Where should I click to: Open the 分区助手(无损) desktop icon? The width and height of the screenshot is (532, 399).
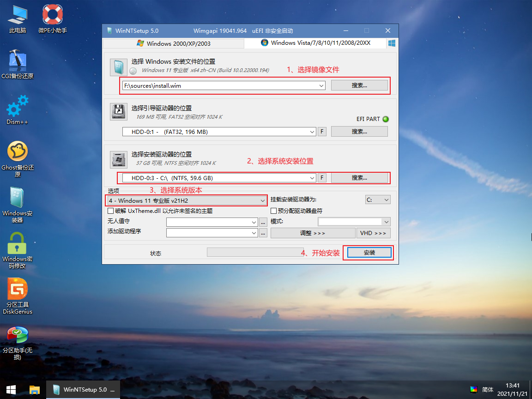click(18, 343)
